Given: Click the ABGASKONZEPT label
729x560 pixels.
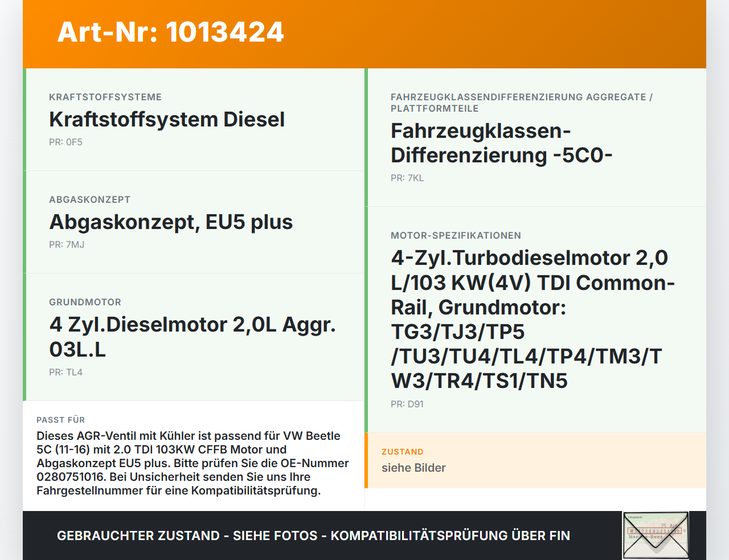Looking at the screenshot, I should tap(89, 199).
